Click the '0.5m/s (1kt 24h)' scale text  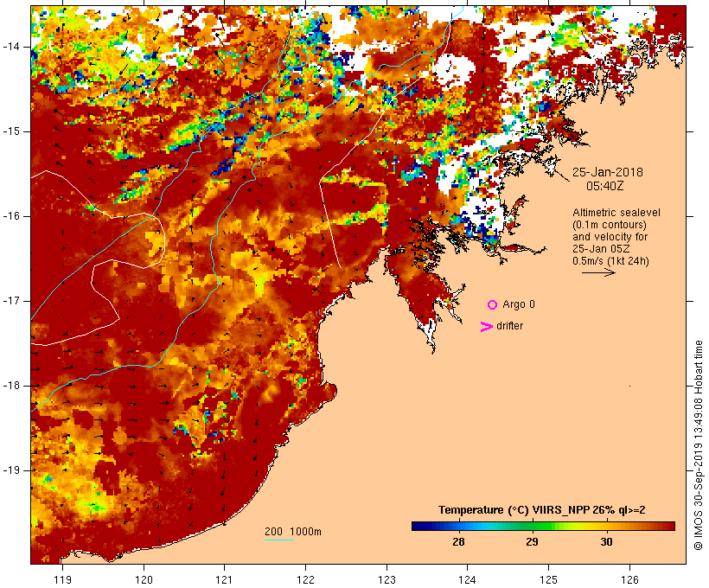pos(611,261)
